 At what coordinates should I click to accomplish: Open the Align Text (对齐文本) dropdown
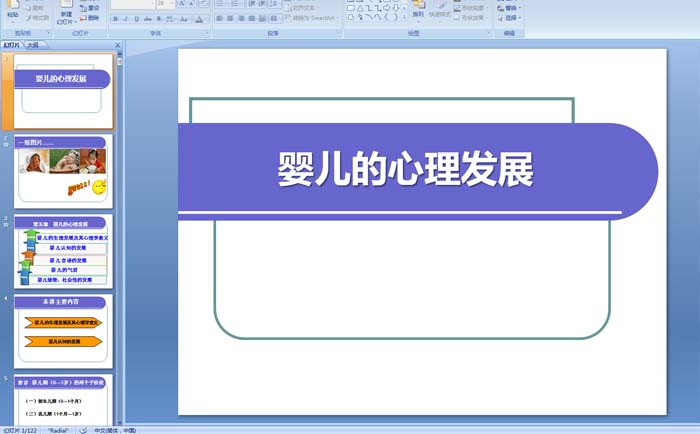pyautogui.click(x=302, y=8)
